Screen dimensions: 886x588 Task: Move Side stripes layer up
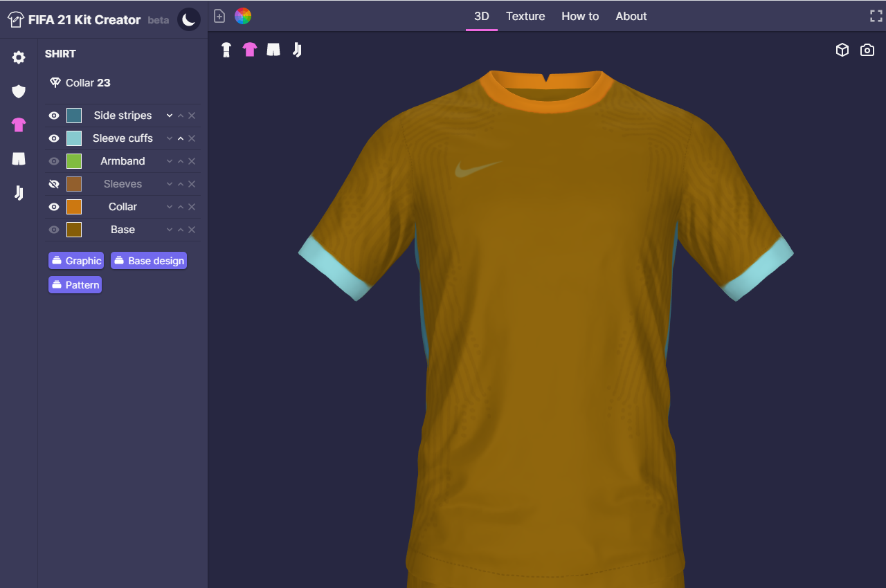(x=181, y=116)
